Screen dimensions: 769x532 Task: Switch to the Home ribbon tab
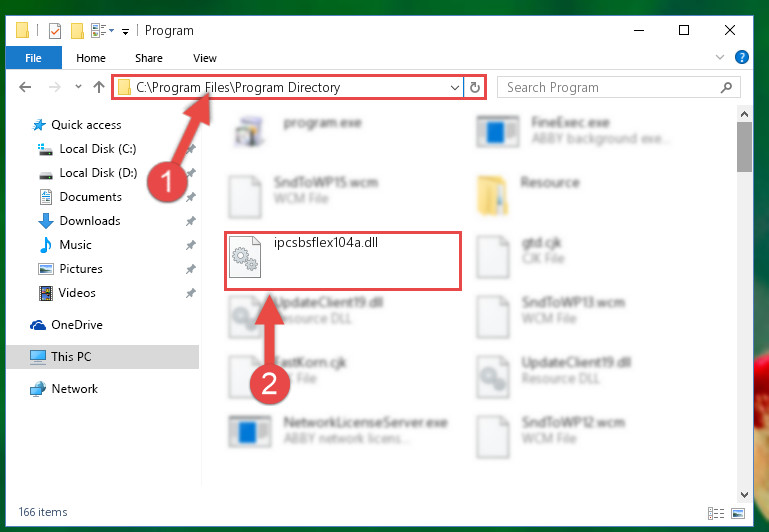pyautogui.click(x=91, y=58)
